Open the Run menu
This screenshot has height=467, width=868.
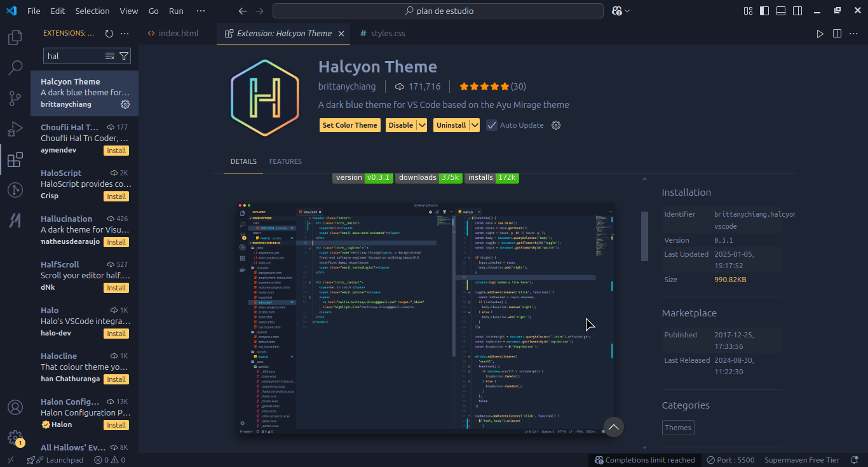click(x=177, y=11)
